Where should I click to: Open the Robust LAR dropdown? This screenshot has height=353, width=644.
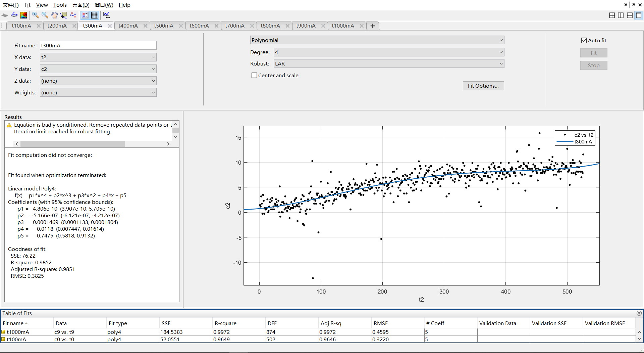pos(389,63)
